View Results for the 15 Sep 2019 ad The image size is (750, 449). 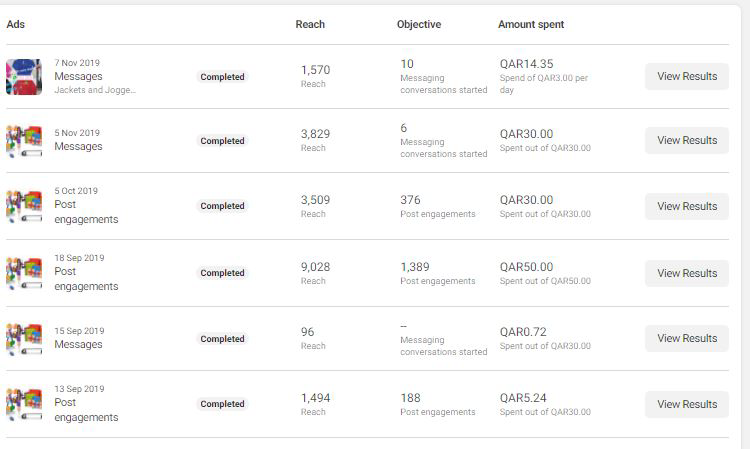click(x=686, y=339)
